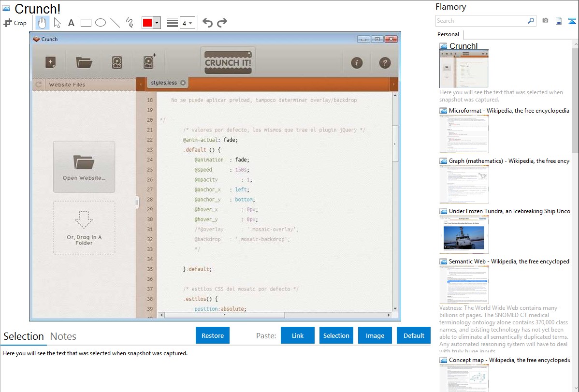Click the Restore button

(x=213, y=335)
